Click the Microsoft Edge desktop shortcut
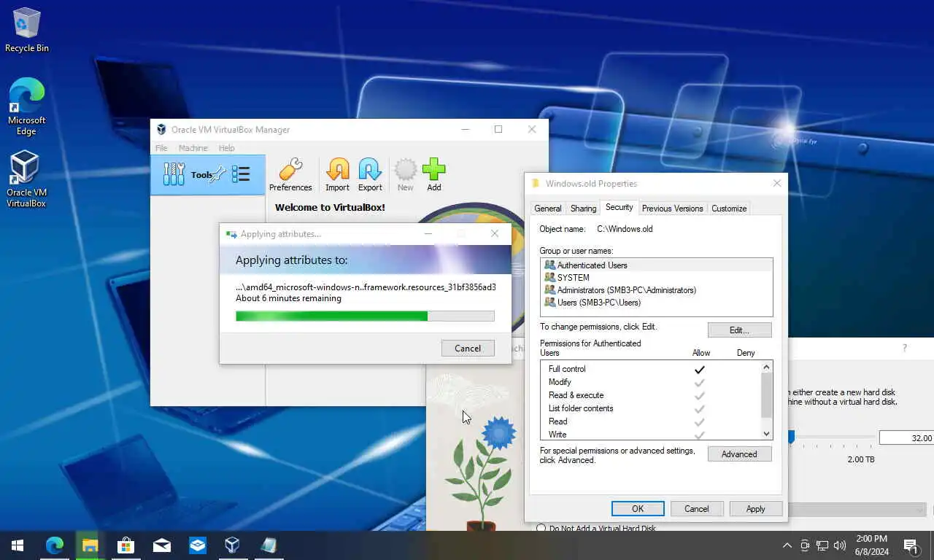Viewport: 934px width, 560px height. coord(27,107)
